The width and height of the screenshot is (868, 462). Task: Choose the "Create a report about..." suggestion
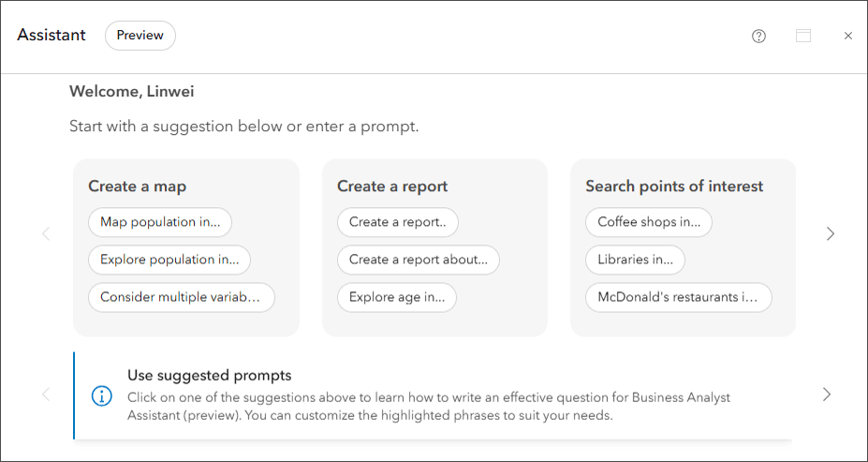point(419,260)
